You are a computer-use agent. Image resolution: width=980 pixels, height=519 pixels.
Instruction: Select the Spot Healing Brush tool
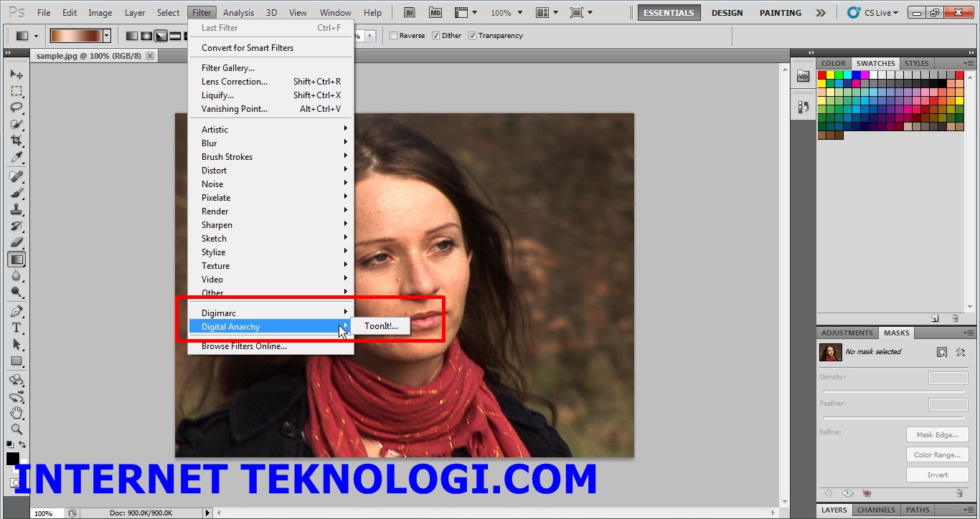(x=17, y=176)
